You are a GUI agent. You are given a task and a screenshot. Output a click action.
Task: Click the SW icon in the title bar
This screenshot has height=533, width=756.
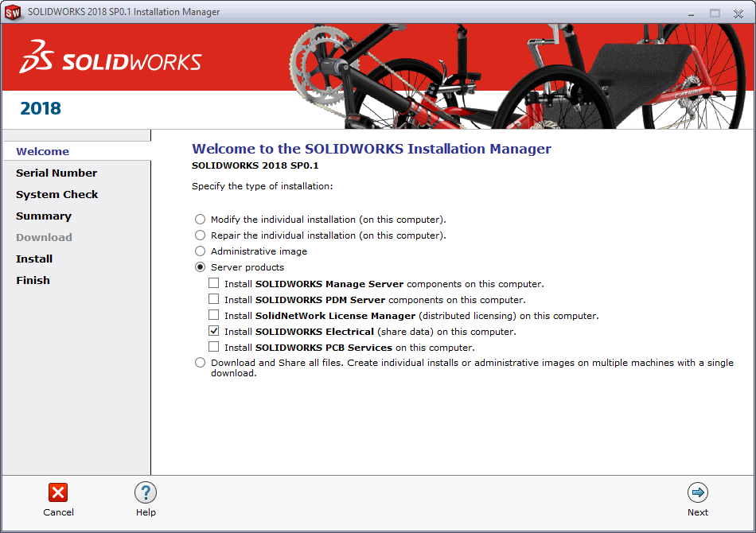tap(13, 12)
